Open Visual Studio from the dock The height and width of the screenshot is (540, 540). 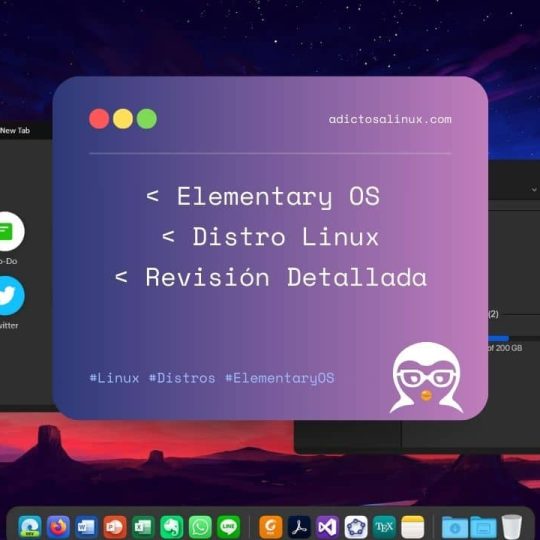[328, 527]
